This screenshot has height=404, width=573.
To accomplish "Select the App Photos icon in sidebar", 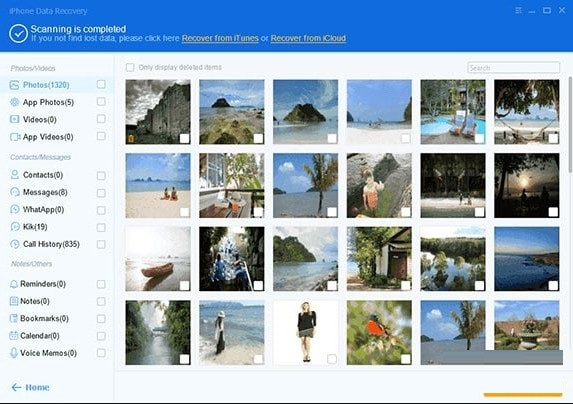I will pos(14,102).
